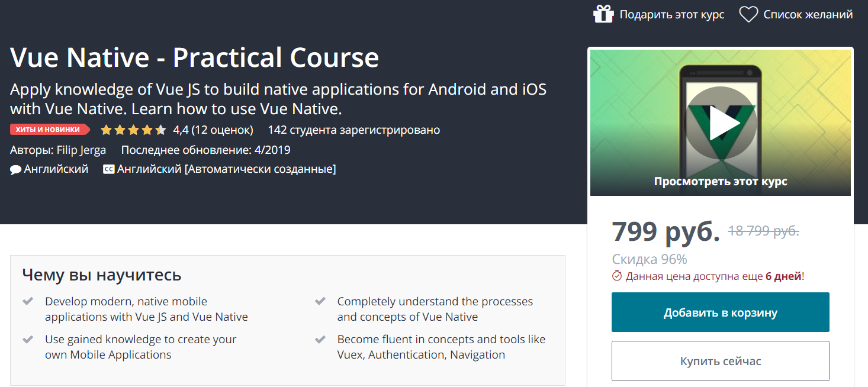Click 'Просмотреть этот курс' caption on thumbnail

click(720, 181)
